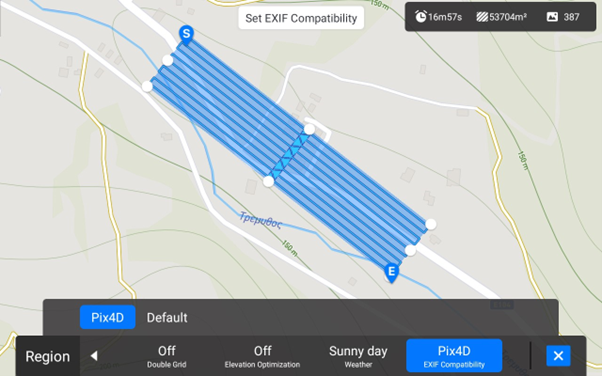Toggle Elevation Optimization setting
The width and height of the screenshot is (602, 376).
(x=262, y=356)
